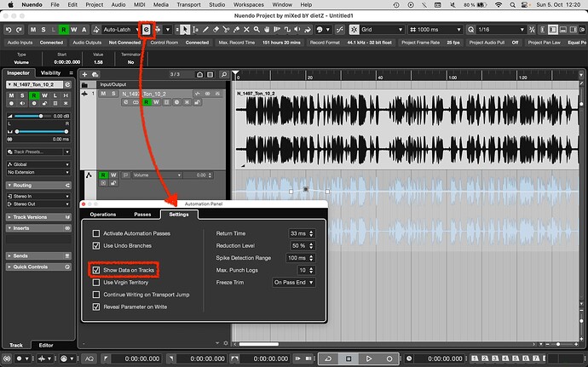Click the transport Play button

click(369, 358)
